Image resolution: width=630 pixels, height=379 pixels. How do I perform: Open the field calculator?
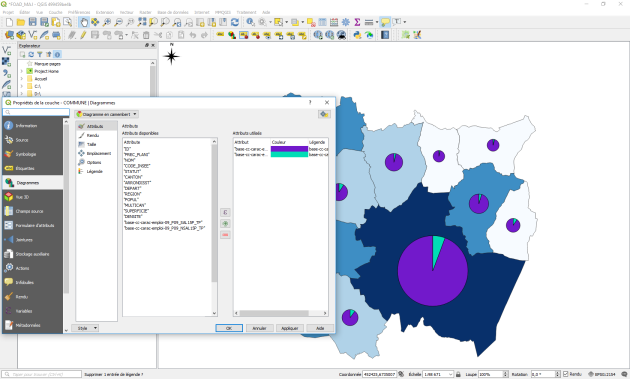(334, 22)
